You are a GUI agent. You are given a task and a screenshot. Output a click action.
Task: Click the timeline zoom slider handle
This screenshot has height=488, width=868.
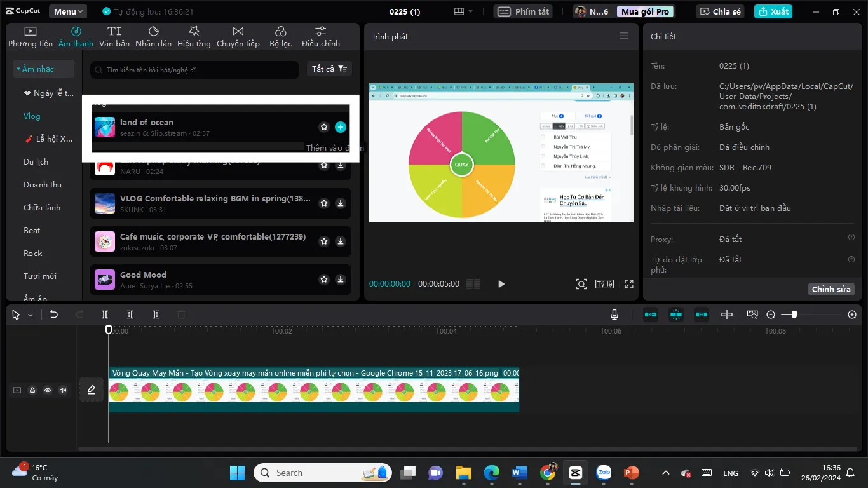pyautogui.click(x=794, y=315)
